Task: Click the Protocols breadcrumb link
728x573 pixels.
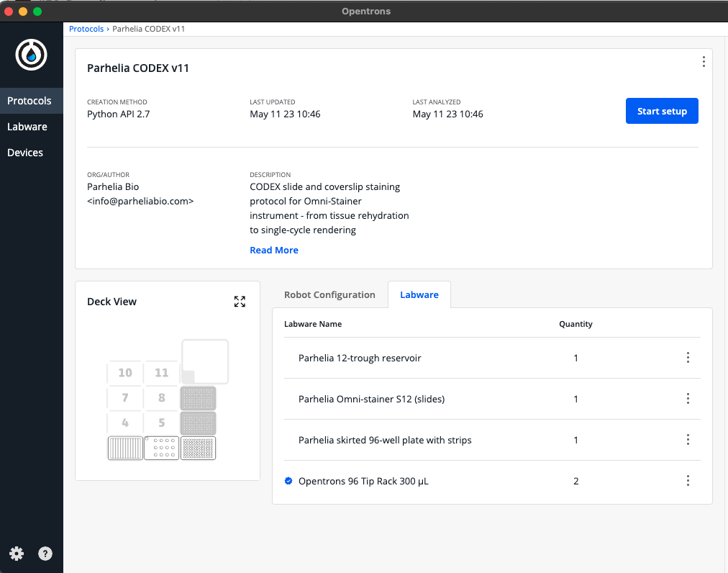Action: [x=86, y=29]
